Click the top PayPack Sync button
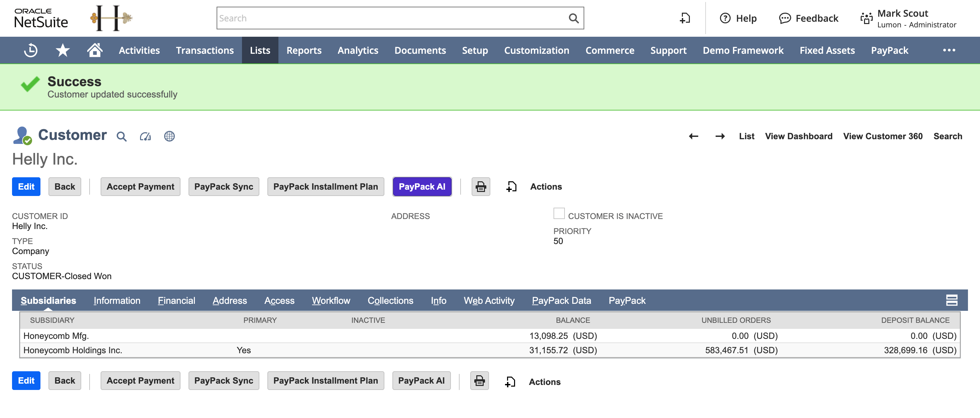Screen dimensions: 980x418 point(224,187)
